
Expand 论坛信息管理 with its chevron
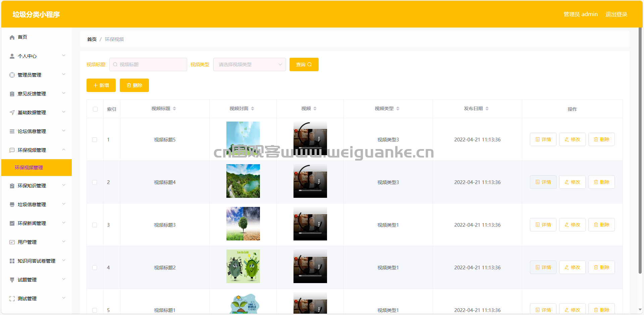pyautogui.click(x=64, y=131)
